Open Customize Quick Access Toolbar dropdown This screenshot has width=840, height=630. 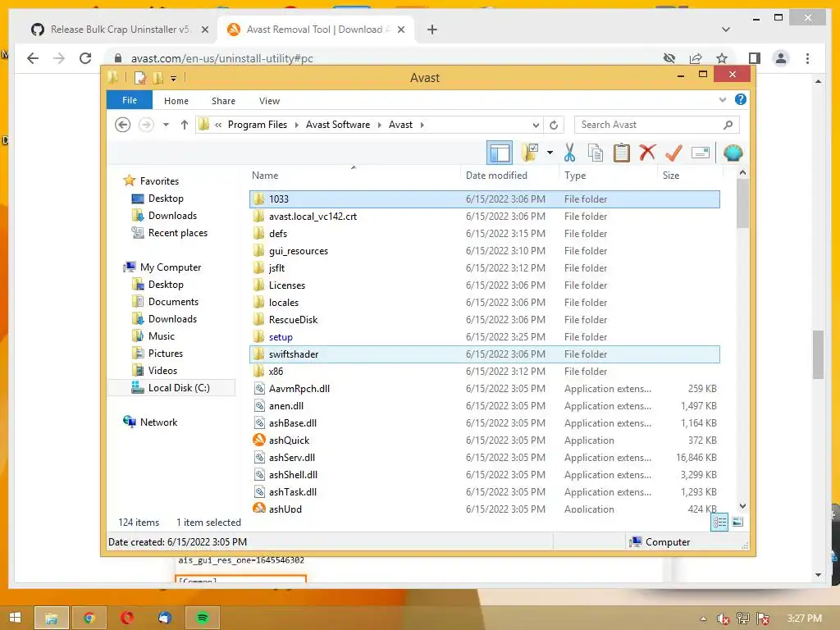[174, 78]
